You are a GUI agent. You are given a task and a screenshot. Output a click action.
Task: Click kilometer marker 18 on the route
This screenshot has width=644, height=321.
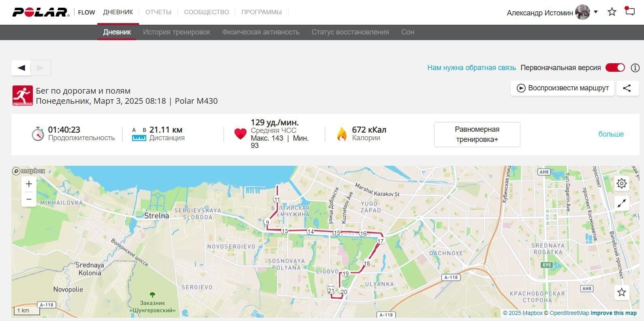click(367, 263)
